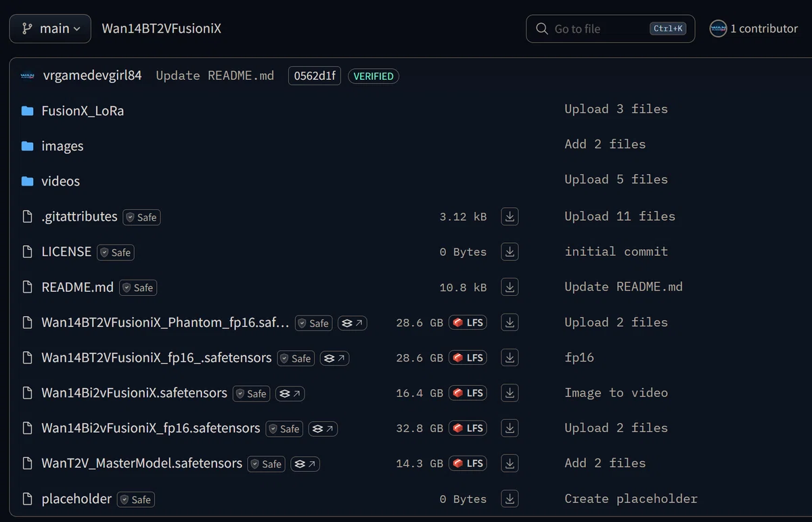Image resolution: width=812 pixels, height=522 pixels.
Task: Open the FusionX_LoRa folder
Action: [83, 111]
